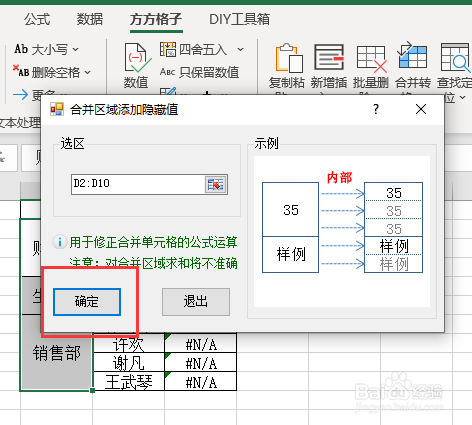The width and height of the screenshot is (472, 425).
Task: Click the D2:D10 range input field
Action: 138,184
